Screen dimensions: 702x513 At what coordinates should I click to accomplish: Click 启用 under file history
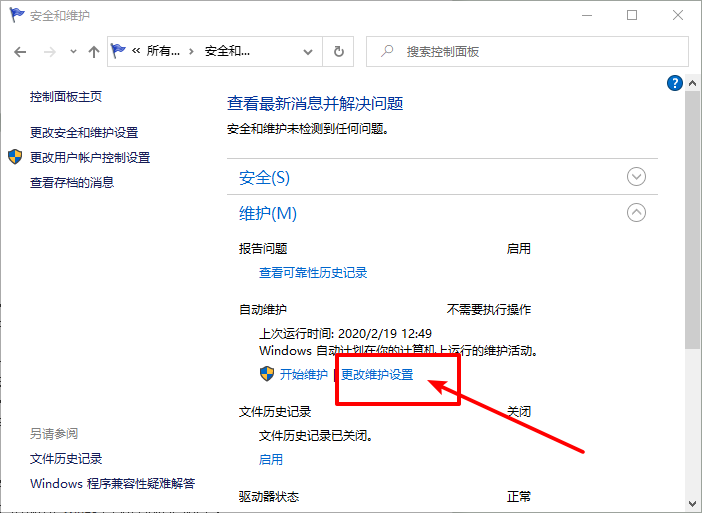(x=271, y=459)
